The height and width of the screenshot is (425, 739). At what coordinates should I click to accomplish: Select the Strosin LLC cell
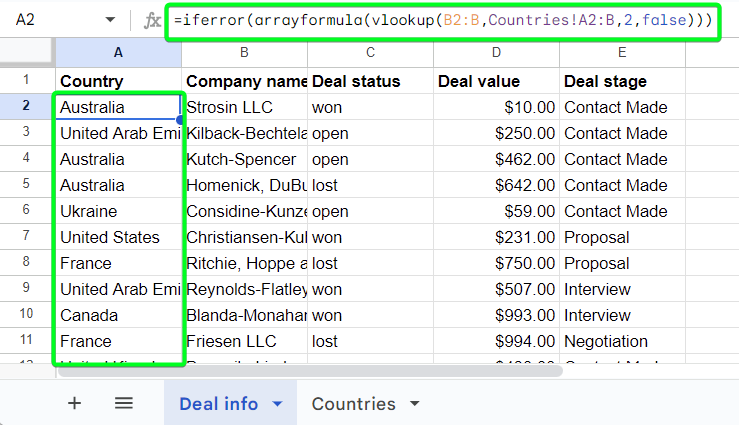[244, 107]
